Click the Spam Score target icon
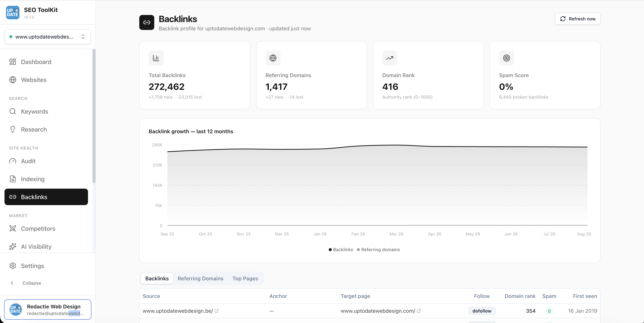The width and height of the screenshot is (644, 323). coord(506,58)
